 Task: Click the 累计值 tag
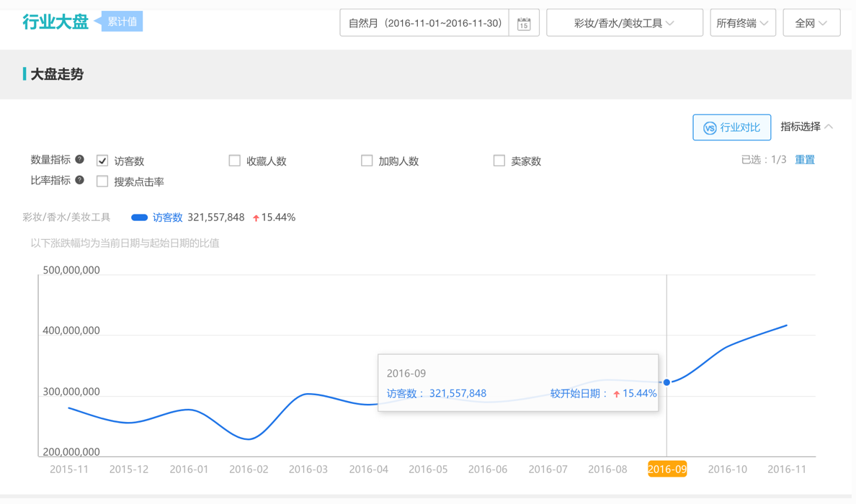pos(121,22)
